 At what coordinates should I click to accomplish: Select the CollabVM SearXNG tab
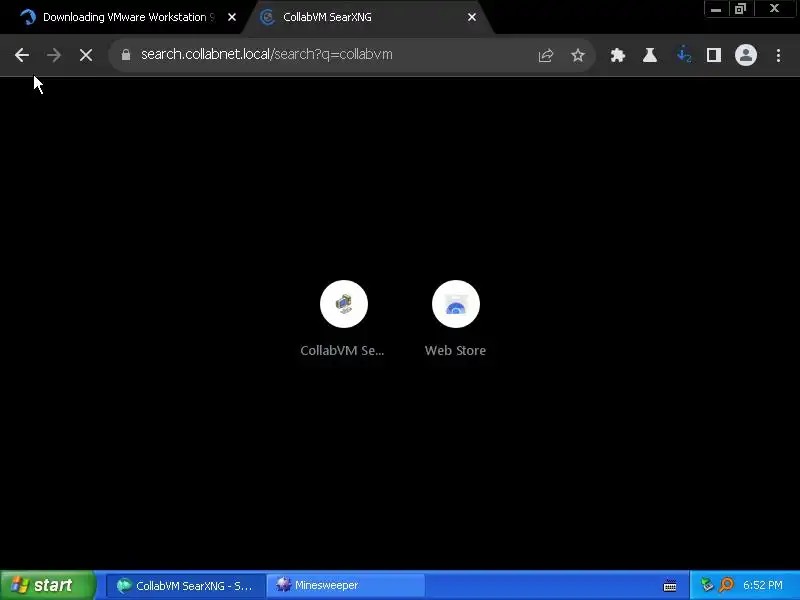[x=367, y=17]
